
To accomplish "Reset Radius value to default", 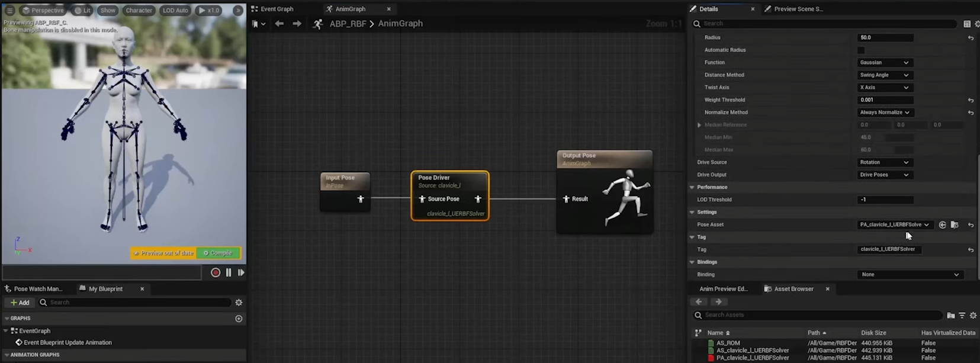I will (971, 38).
